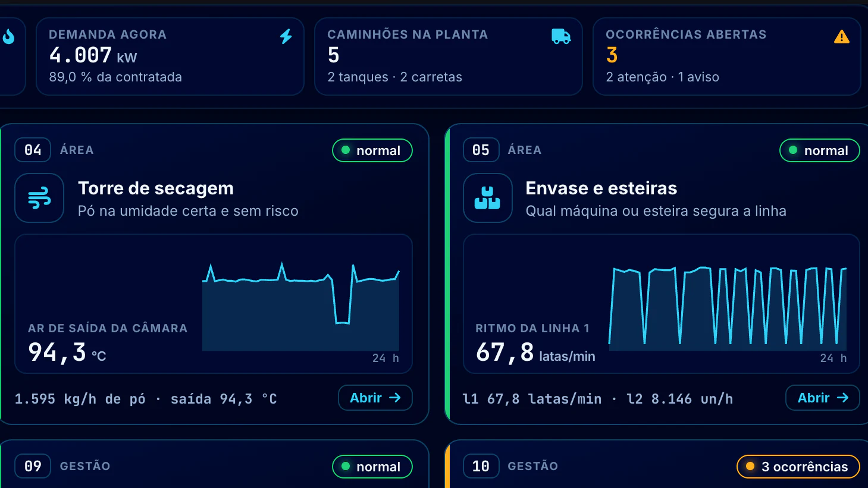Viewport: 868px width, 488px height.
Task: Click the 10 number tag
Action: click(481, 466)
